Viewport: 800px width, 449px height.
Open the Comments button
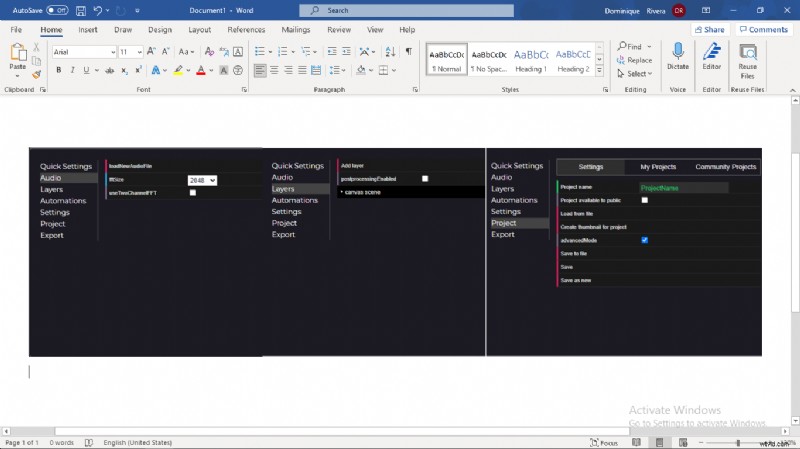[x=764, y=30]
